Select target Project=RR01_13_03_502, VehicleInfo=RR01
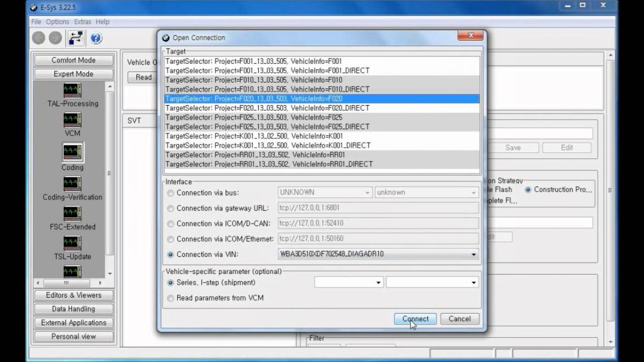The height and width of the screenshot is (362, 644). point(322,155)
